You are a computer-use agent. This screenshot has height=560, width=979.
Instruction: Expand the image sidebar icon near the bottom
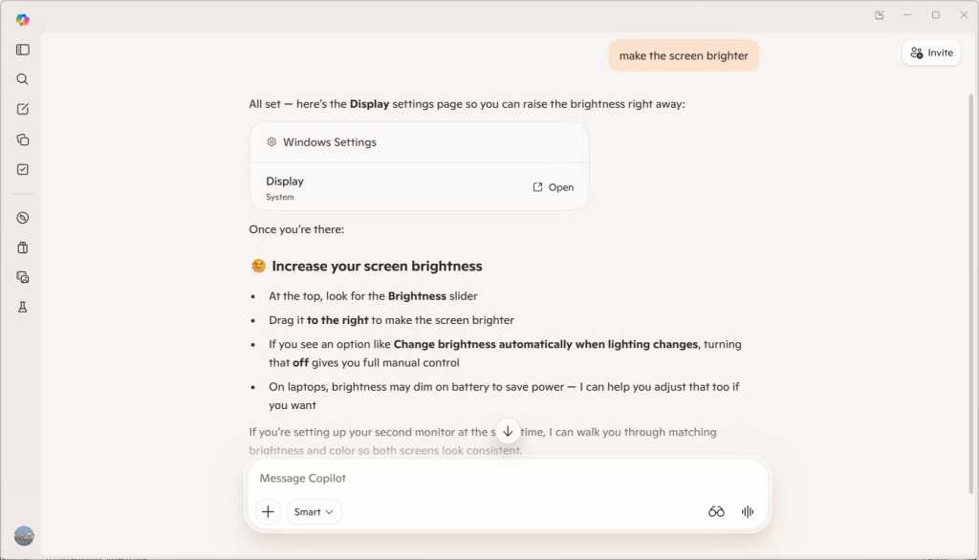tap(22, 277)
